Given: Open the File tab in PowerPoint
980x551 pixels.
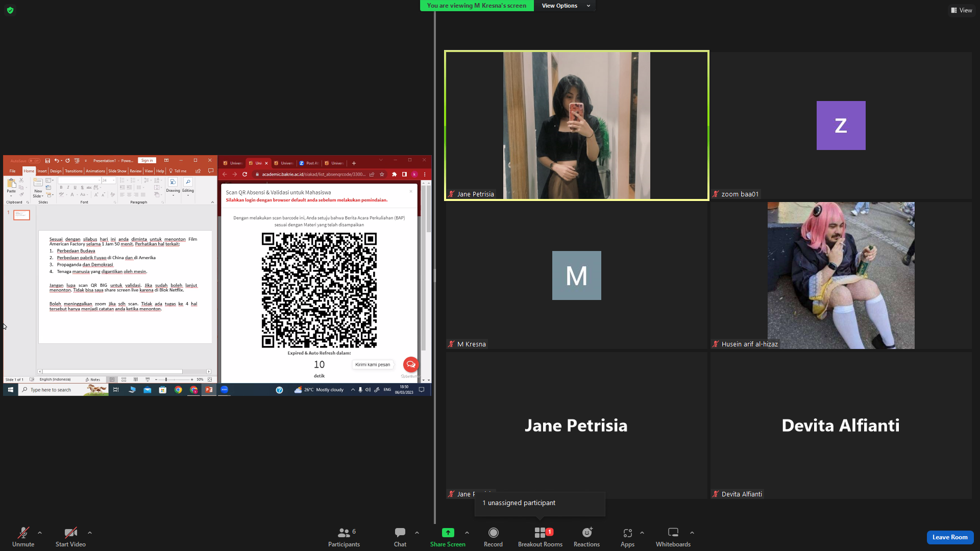Looking at the screenshot, I should (x=13, y=171).
